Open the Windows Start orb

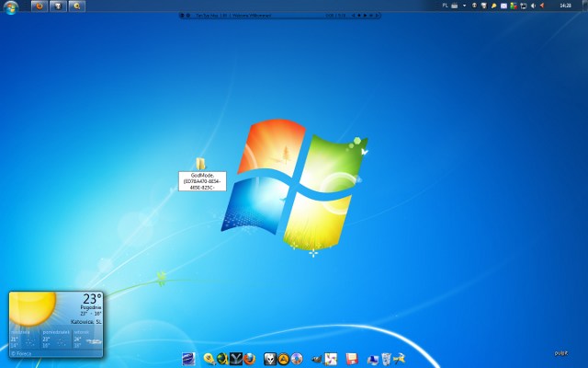11,6
